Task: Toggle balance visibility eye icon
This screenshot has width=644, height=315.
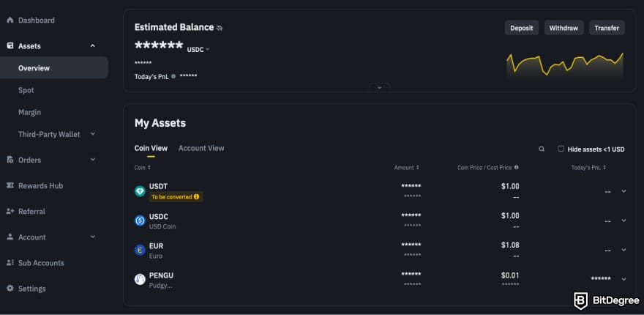Action: (x=220, y=28)
